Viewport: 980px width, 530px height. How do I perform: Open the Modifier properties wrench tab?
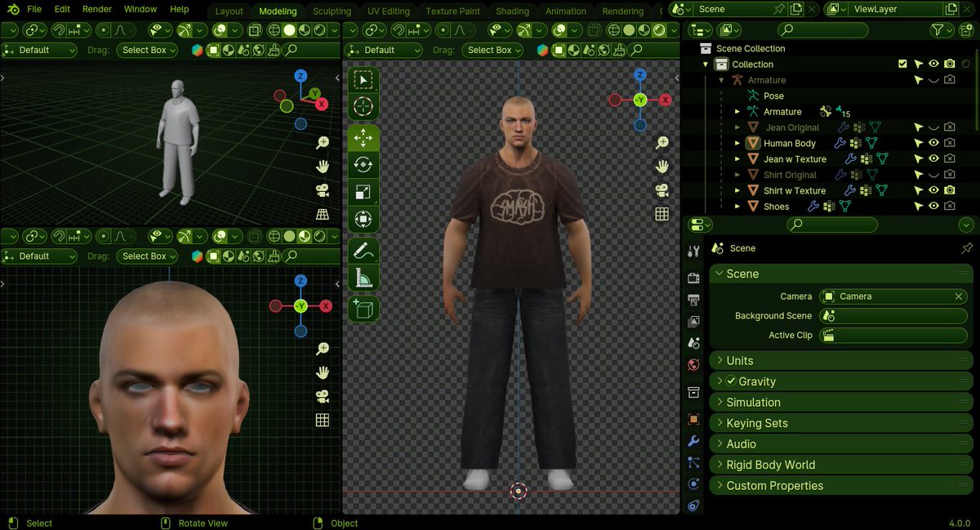tap(693, 440)
